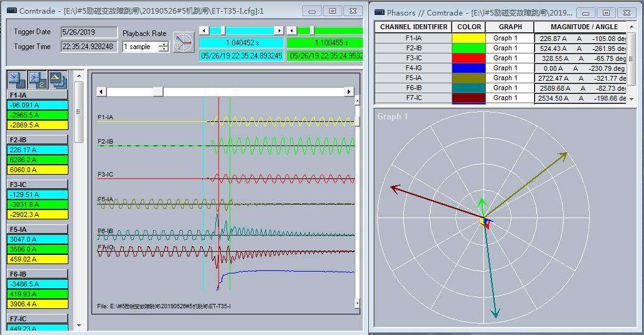Click the F2-IB channel header in the left panel
644x335 pixels.
click(x=37, y=140)
